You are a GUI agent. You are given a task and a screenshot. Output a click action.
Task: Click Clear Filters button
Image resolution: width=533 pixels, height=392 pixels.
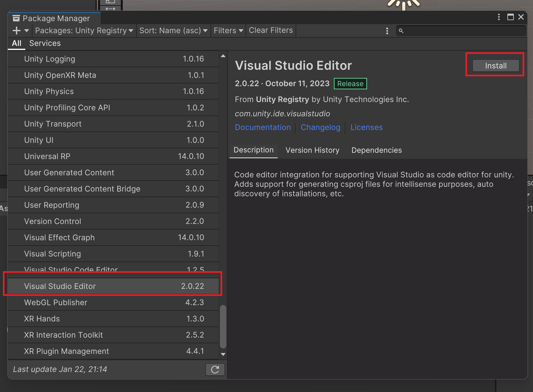point(271,30)
